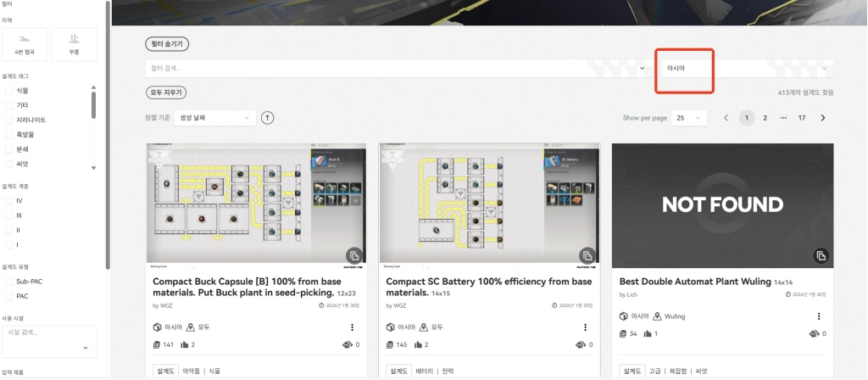Check the 식물 tag checkbox
The height and width of the screenshot is (380, 868).
tap(9, 90)
